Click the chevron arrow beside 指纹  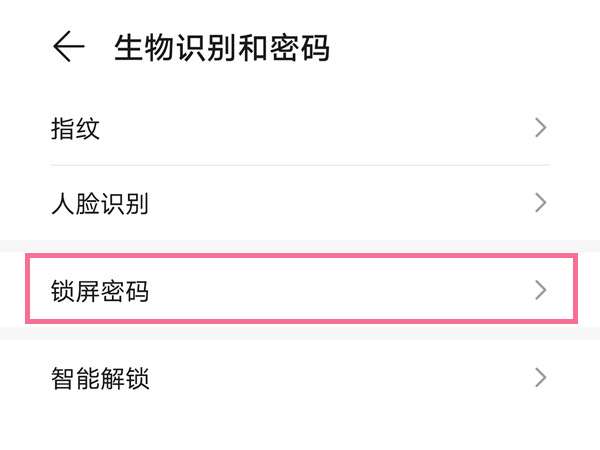tap(541, 128)
